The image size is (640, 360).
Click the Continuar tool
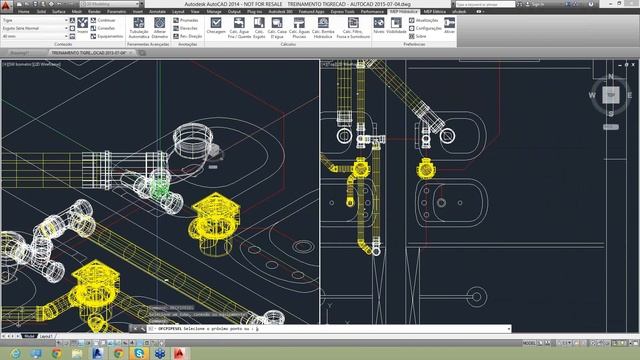pyautogui.click(x=103, y=20)
